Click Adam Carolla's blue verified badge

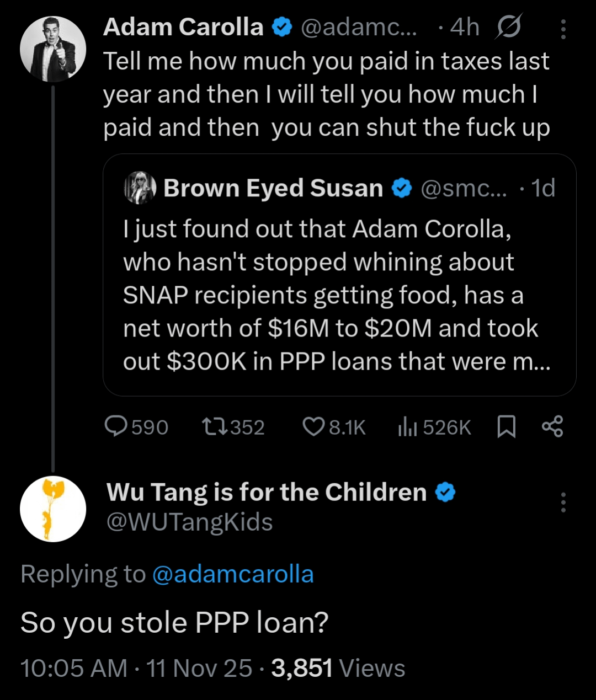[x=283, y=28]
